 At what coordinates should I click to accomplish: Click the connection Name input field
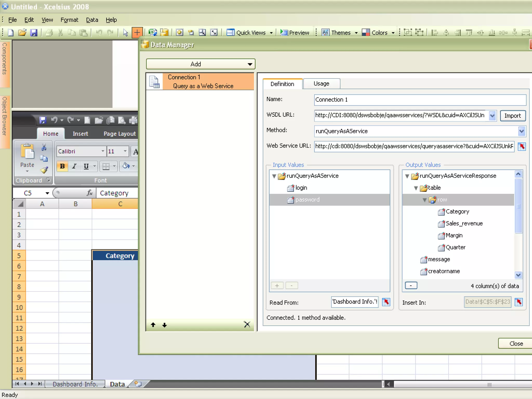[420, 100]
